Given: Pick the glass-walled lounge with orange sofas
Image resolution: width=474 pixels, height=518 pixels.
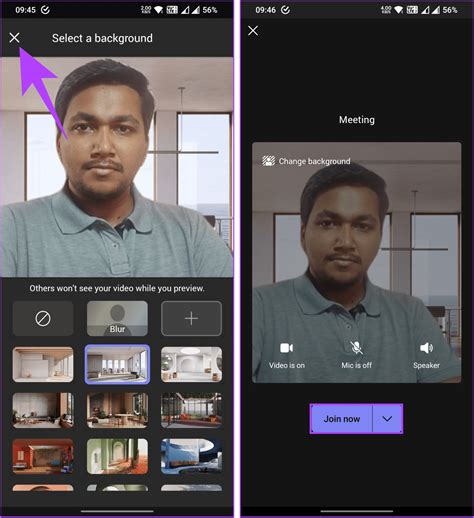Looking at the screenshot, I should pyautogui.click(x=191, y=410).
